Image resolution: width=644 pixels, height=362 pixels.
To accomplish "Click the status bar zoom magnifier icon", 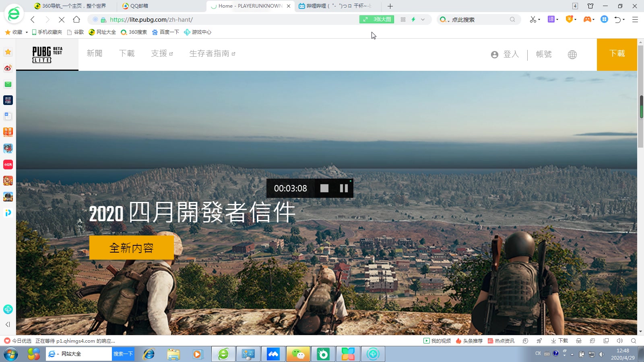I will (x=634, y=341).
